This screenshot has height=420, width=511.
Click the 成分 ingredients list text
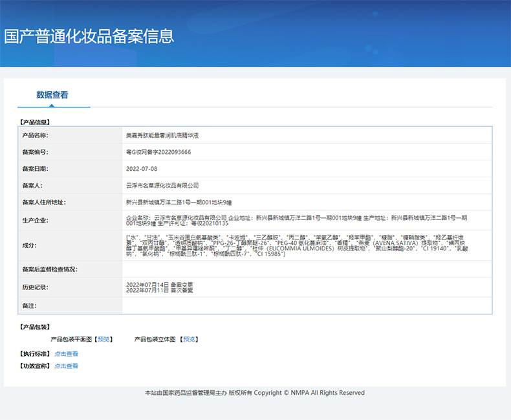tap(297, 245)
